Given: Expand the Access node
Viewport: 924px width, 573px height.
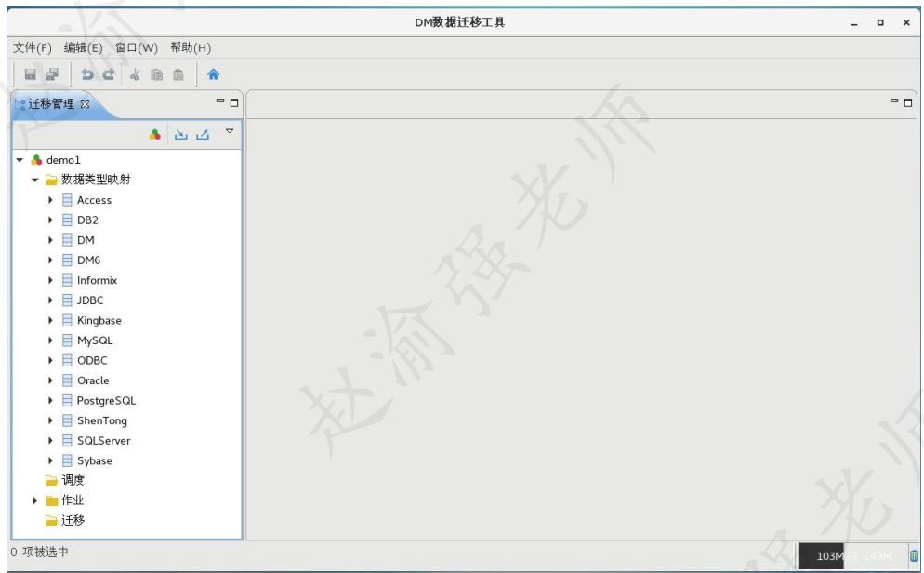Looking at the screenshot, I should pos(51,200).
